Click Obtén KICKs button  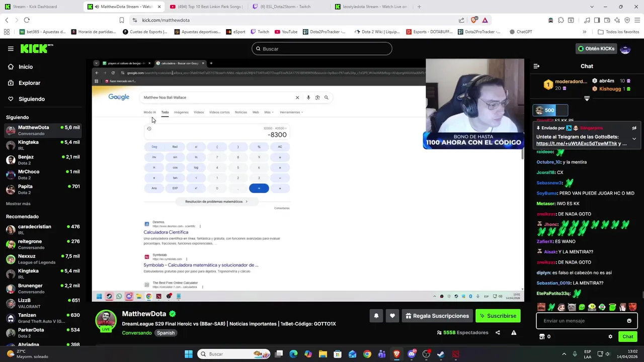pos(596,49)
